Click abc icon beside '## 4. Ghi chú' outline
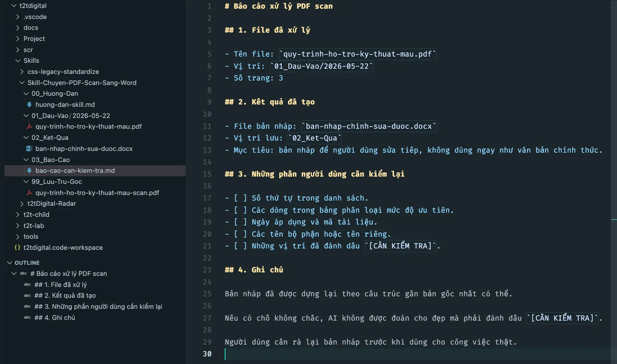This screenshot has width=617, height=364. 27,318
